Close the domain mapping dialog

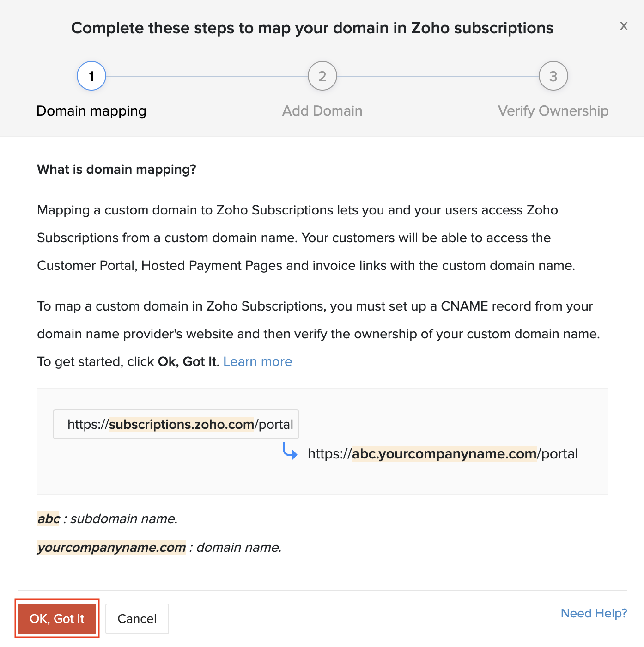tap(624, 26)
